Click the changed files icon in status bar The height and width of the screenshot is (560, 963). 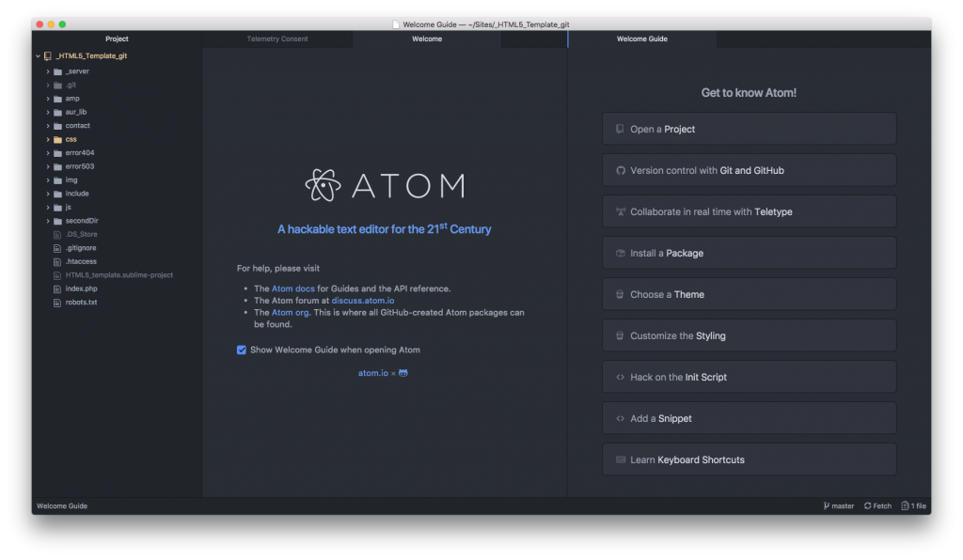click(905, 506)
